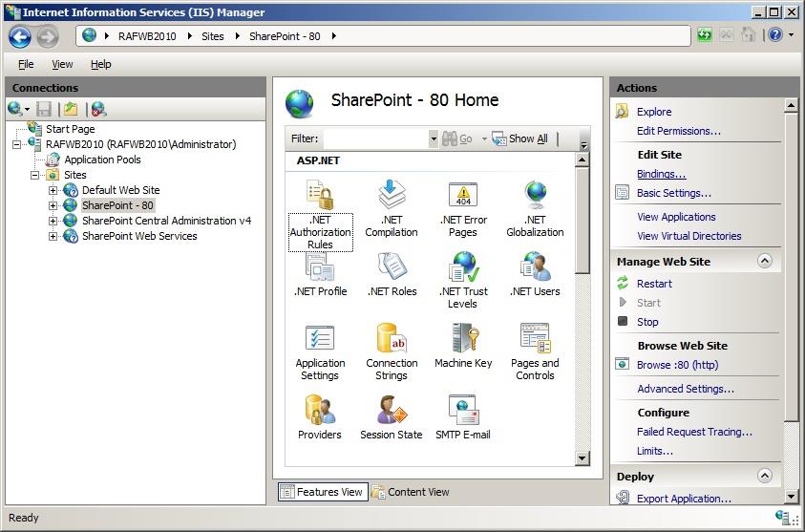The image size is (805, 532).
Task: Click the stop loading toolbar icon
Action: [x=726, y=35]
